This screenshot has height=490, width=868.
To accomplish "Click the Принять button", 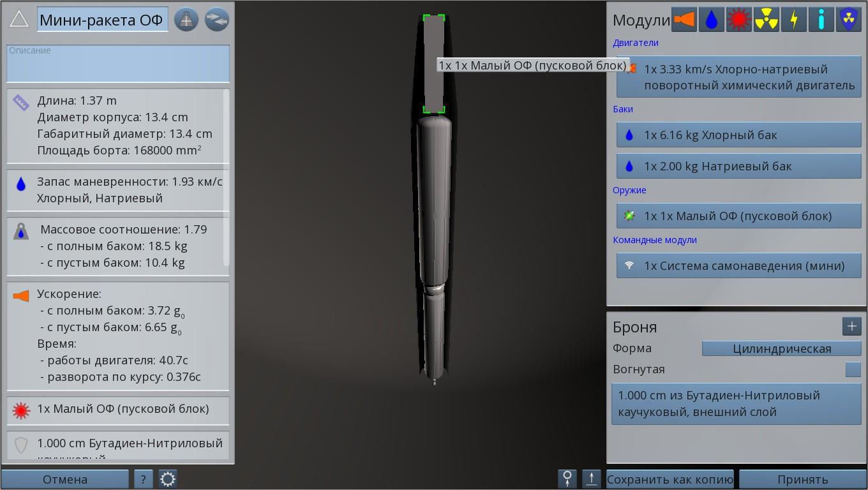I will (802, 479).
